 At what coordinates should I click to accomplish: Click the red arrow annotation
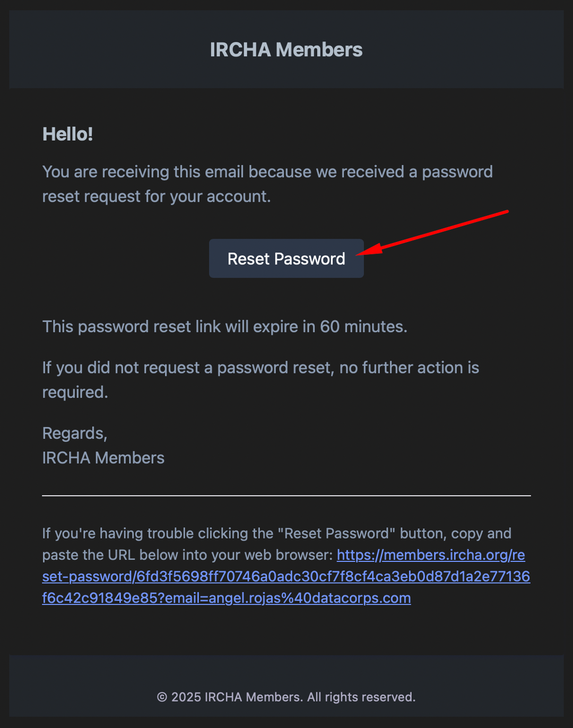432,232
